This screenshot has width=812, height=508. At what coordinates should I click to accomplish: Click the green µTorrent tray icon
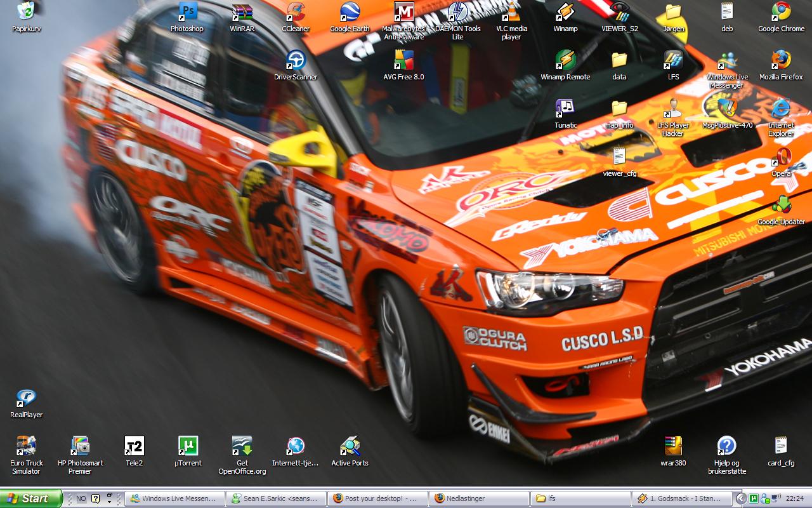(754, 498)
